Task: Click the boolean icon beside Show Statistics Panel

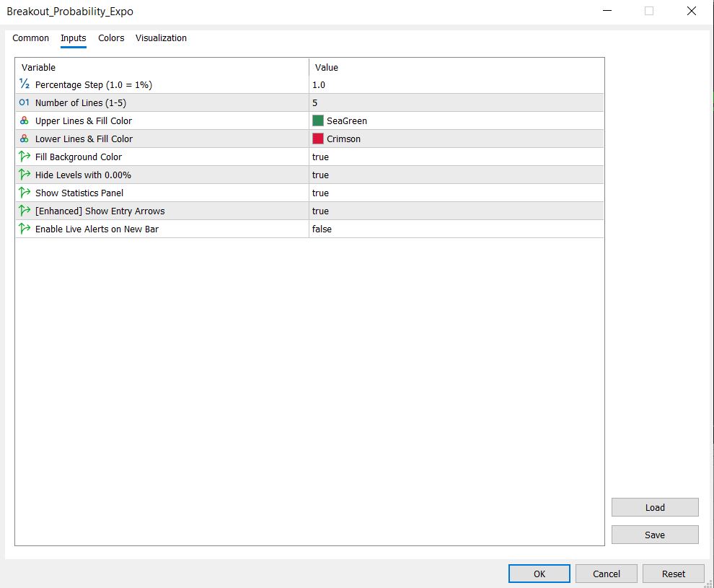Action: click(x=24, y=193)
